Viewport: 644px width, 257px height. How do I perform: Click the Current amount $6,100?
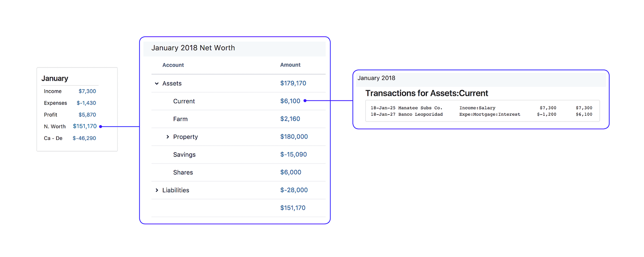tap(290, 101)
